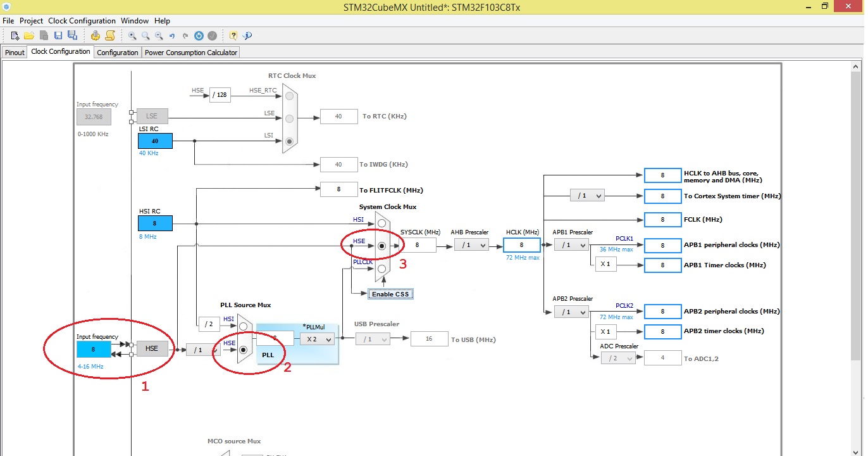
Task: Reset clock configuration with blue circular icon
Action: [199, 36]
